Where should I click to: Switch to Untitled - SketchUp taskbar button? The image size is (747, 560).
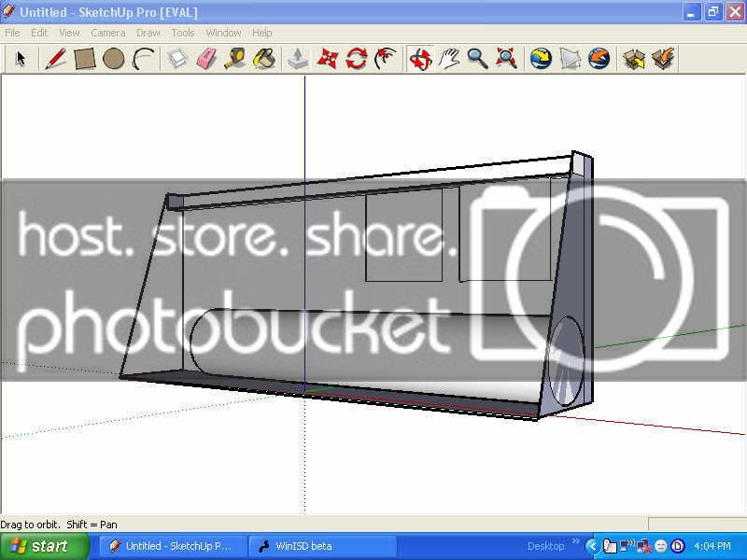[174, 546]
